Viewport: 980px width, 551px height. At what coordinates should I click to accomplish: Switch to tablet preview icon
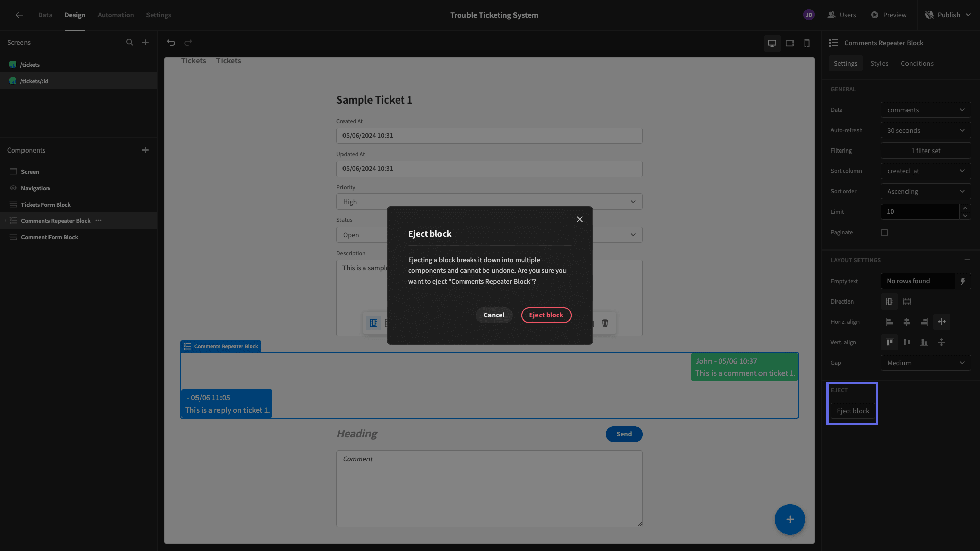click(790, 43)
